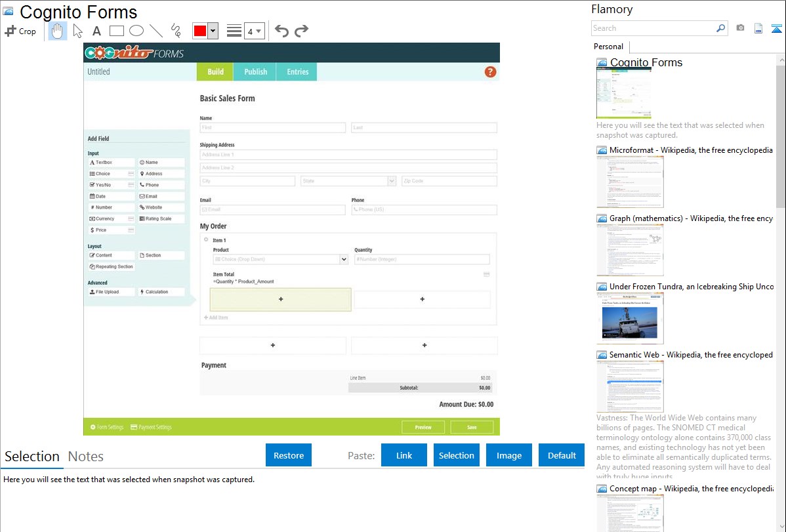
Task: Switch to the Selection tab
Action: [32, 457]
